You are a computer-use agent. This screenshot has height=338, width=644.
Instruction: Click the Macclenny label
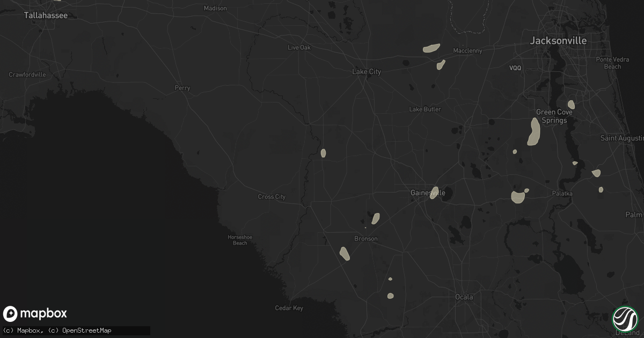click(x=467, y=51)
